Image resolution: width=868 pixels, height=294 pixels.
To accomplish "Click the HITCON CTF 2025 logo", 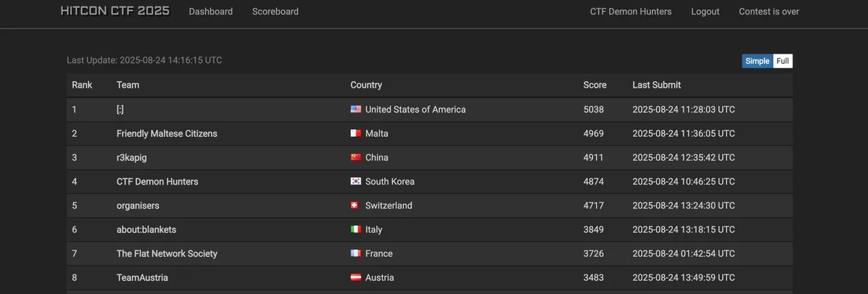I will pos(115,11).
